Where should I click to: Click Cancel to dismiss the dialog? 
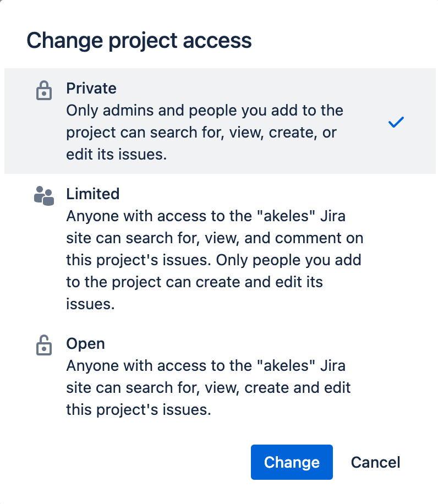[375, 462]
